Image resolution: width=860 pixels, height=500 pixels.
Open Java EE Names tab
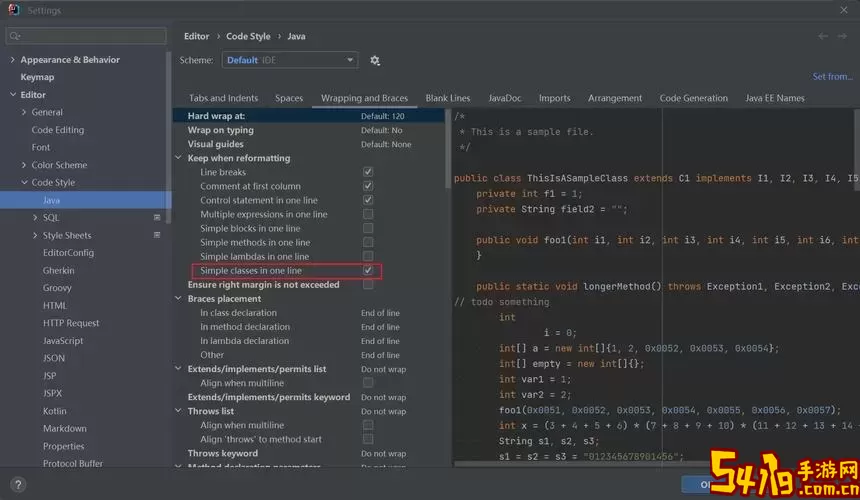point(774,98)
